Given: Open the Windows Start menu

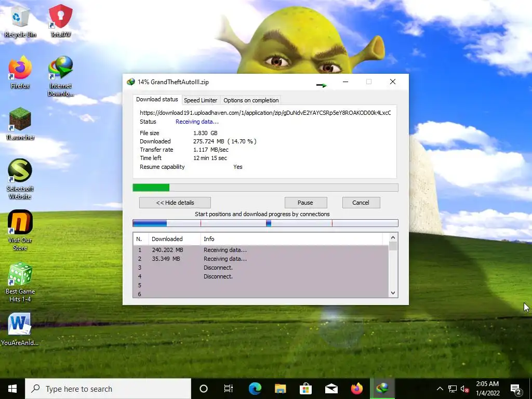Looking at the screenshot, I should point(12,389).
